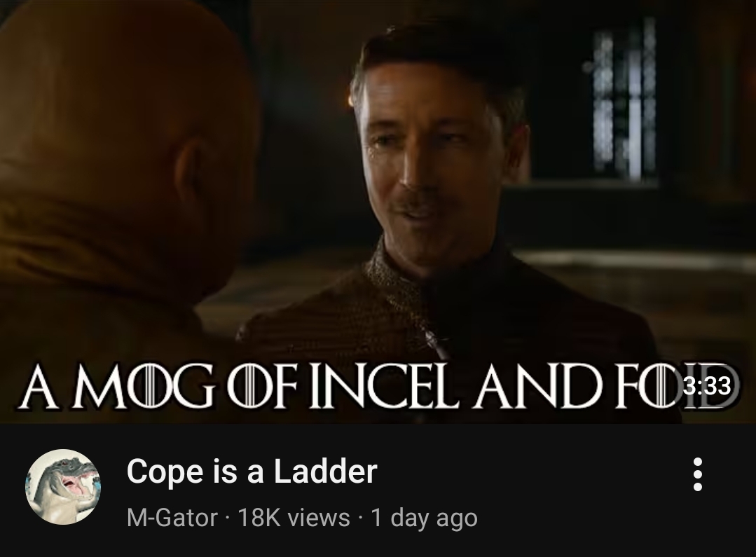
Task: Tap the 1 day ago upload label
Action: [425, 518]
